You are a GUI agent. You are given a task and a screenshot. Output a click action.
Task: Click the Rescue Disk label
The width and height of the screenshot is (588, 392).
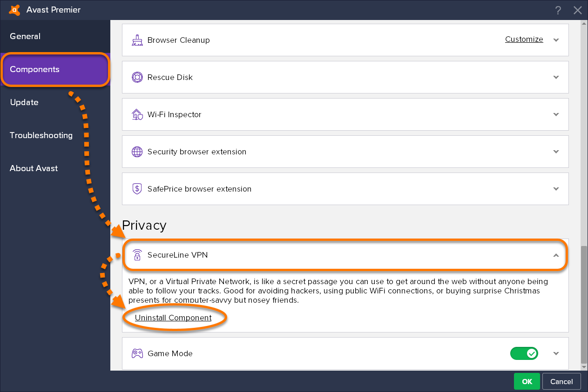[x=170, y=77]
